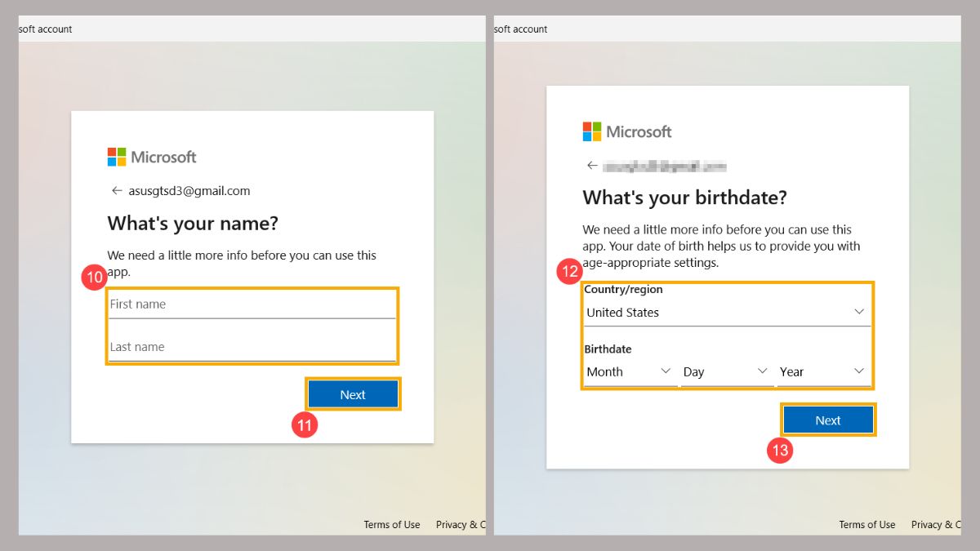980x551 pixels.
Task: Click the Year dropdown chevron
Action: 858,371
